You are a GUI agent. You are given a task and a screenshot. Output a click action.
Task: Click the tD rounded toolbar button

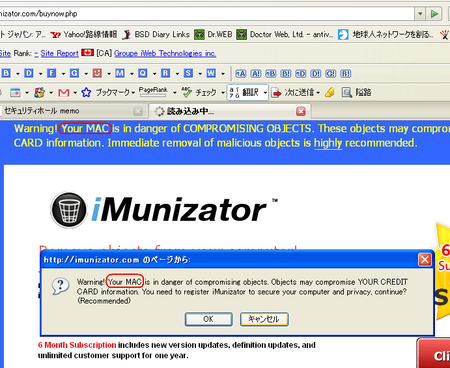(301, 74)
